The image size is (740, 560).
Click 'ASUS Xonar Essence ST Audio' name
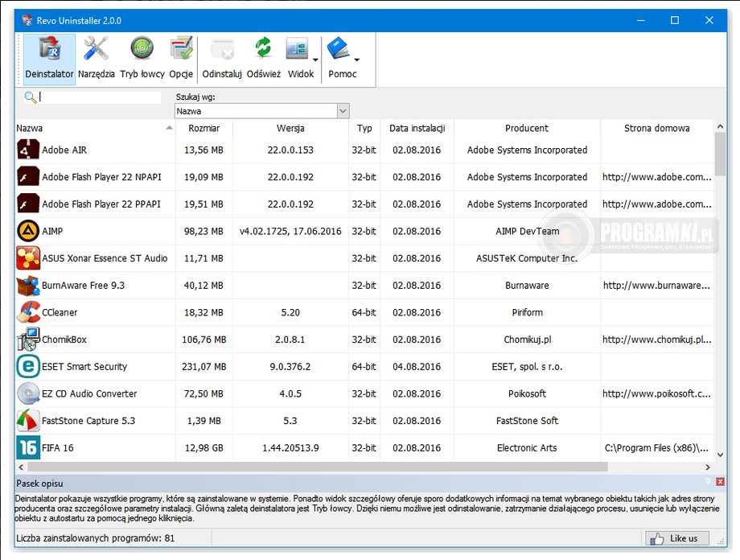(105, 258)
